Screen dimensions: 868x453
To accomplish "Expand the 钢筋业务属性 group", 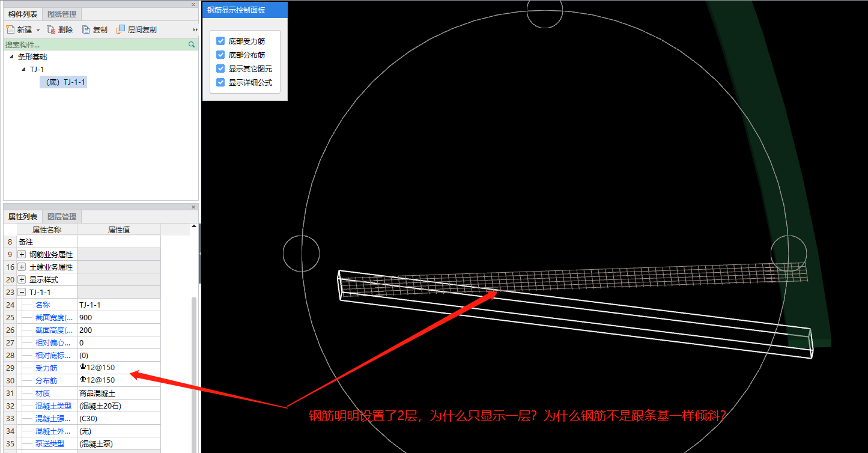I will point(22,255).
